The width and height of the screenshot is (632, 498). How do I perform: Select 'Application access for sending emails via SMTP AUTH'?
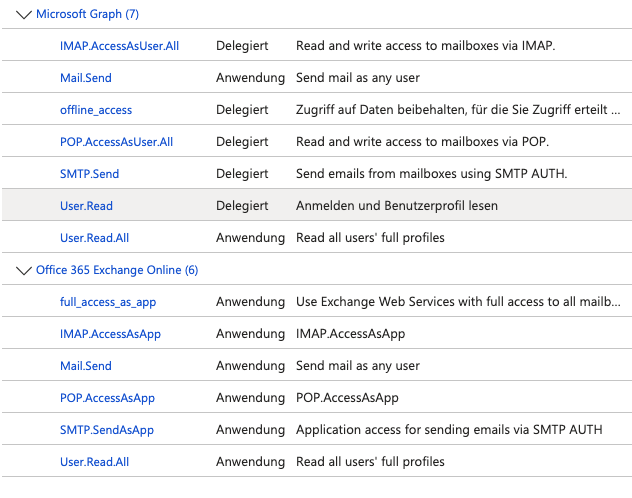pos(449,430)
